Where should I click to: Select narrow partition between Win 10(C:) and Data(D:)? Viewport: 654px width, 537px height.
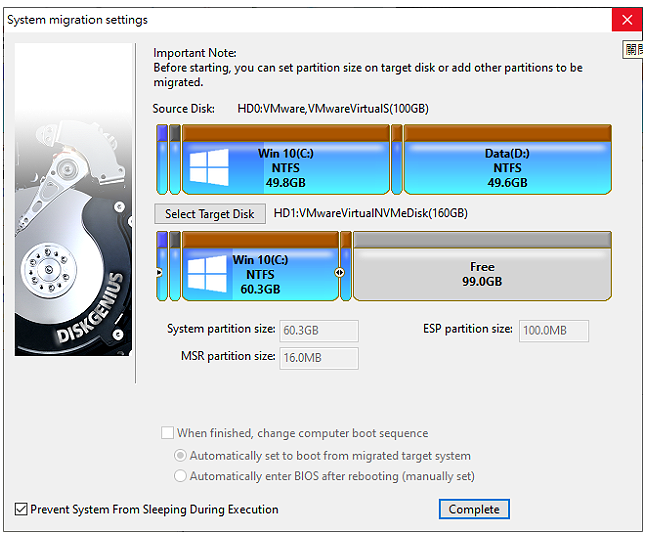(397, 159)
